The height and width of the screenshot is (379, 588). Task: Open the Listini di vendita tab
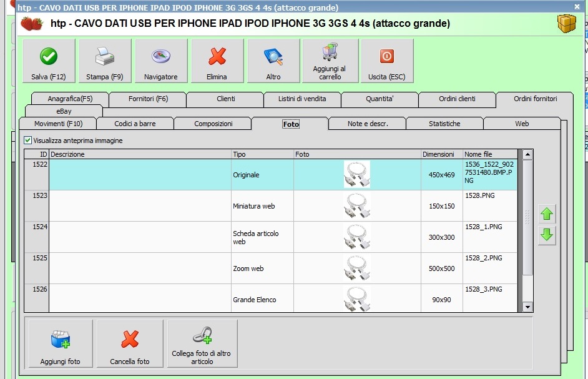coord(302,99)
